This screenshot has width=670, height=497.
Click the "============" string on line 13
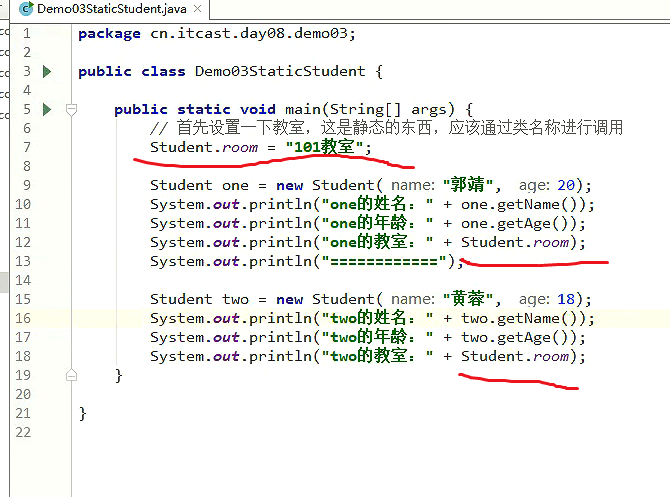[x=384, y=261]
